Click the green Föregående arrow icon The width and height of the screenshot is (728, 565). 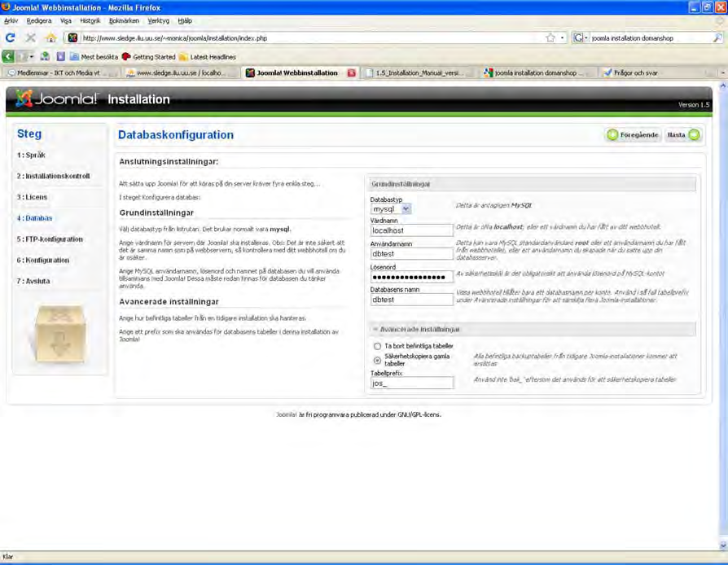pos(612,134)
